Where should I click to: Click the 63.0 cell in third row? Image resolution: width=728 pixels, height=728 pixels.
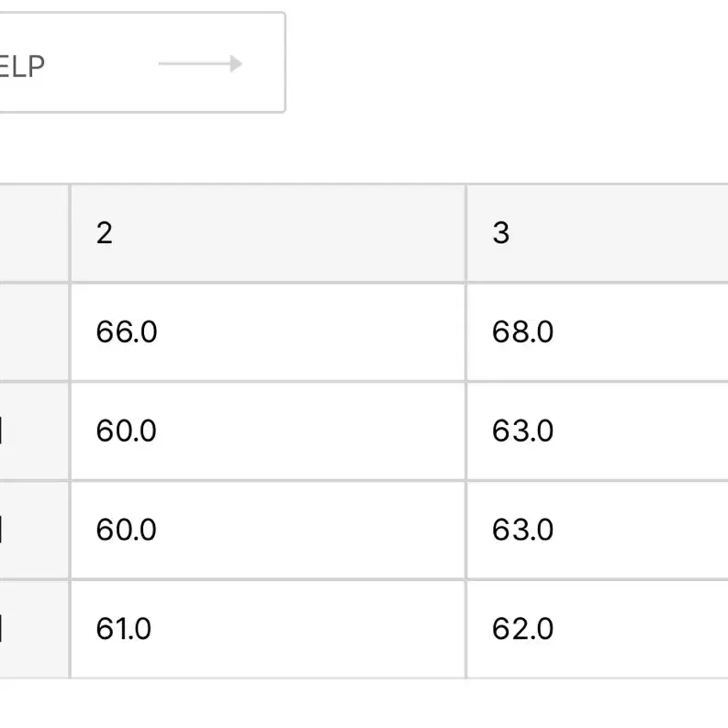(x=598, y=531)
